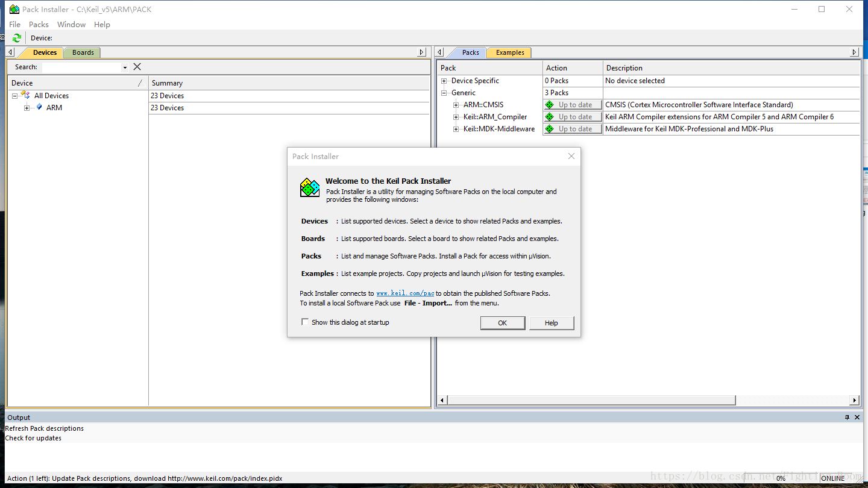Click 'Check for updates' output line
This screenshot has width=868, height=488.
pyautogui.click(x=33, y=438)
